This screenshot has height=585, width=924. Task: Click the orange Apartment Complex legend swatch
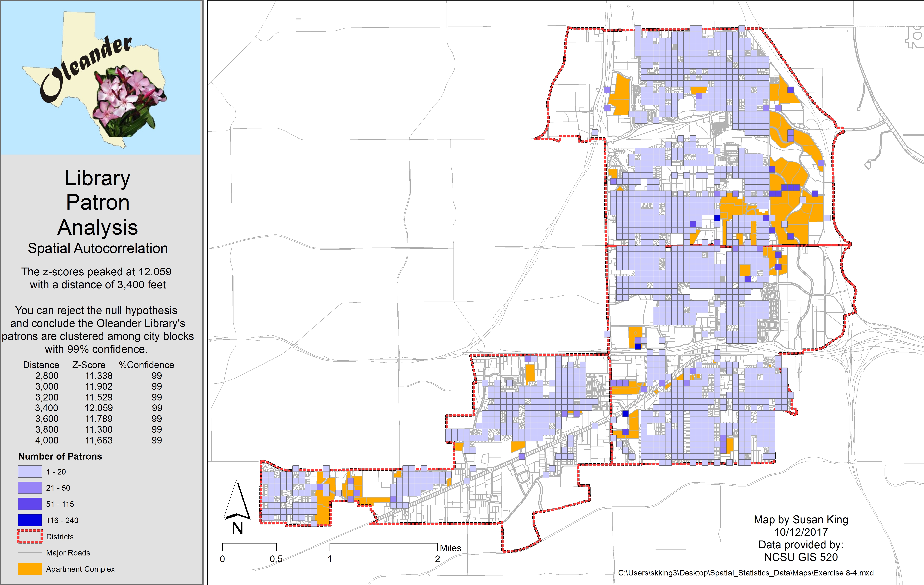[x=30, y=569]
